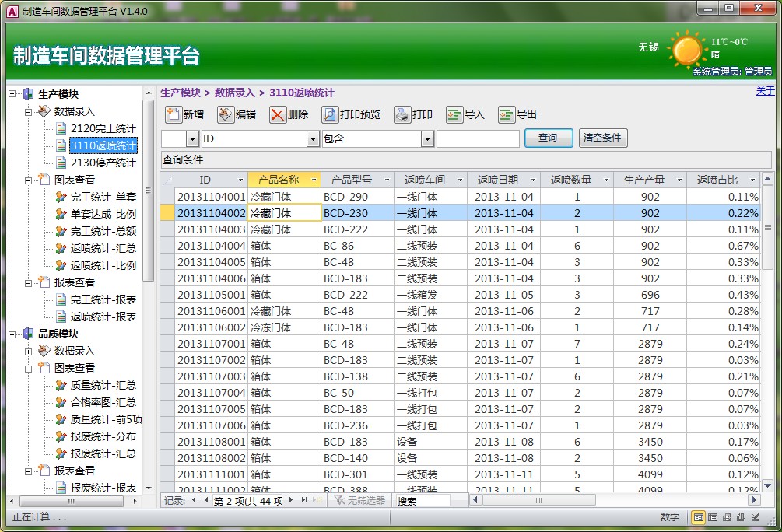Image resolution: width=782 pixels, height=532 pixels.
Task: Click the 导出 (export) toolbar icon
Action: click(507, 114)
